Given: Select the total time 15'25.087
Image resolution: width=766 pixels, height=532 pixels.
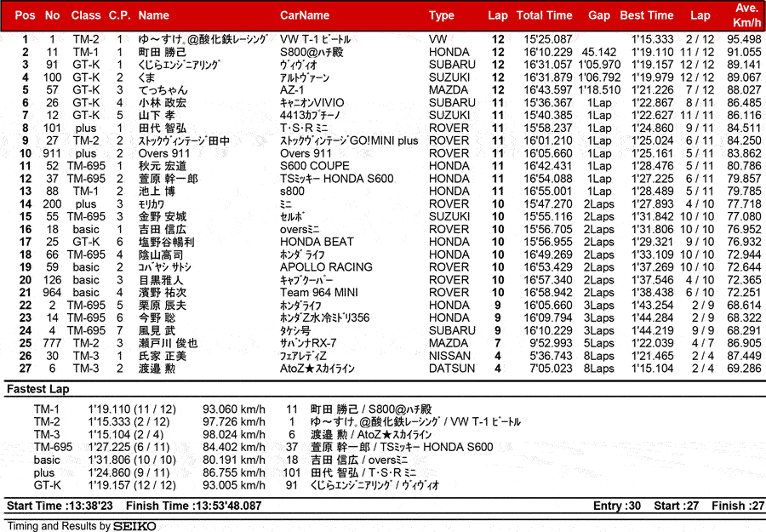Looking at the screenshot, I should [547, 39].
